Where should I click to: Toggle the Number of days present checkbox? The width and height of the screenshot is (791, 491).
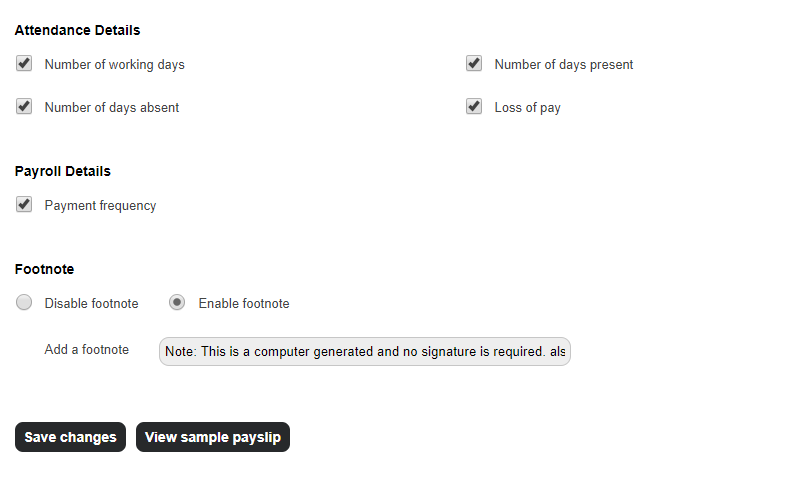click(x=474, y=64)
